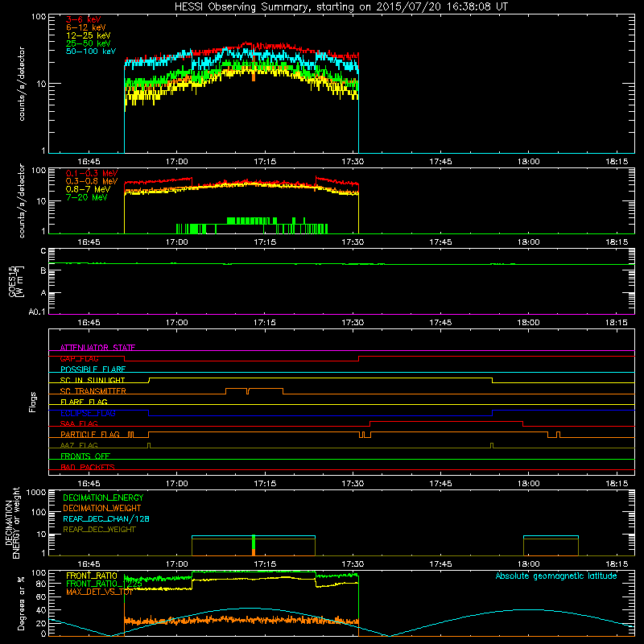644x644 pixels.
Task: Pick the FRONTS_OFF flag label
Action: [x=85, y=456]
